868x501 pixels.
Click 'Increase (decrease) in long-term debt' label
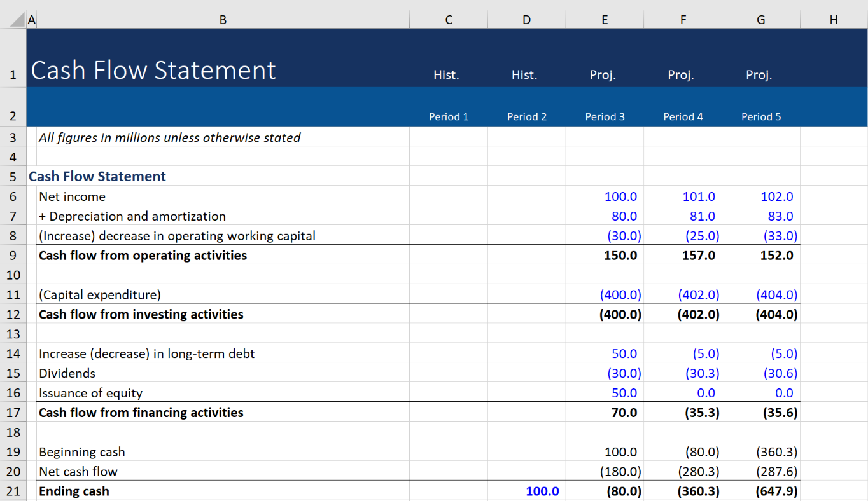(147, 353)
